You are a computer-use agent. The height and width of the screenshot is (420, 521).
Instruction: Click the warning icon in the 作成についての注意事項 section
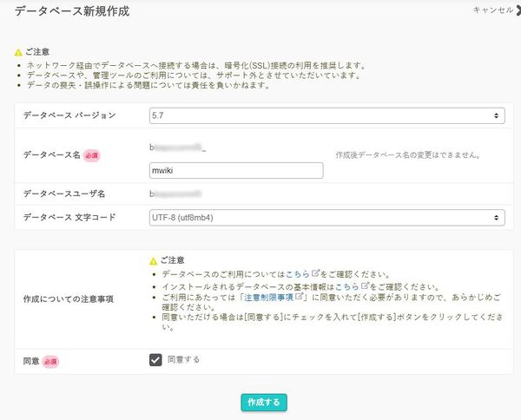point(153,261)
